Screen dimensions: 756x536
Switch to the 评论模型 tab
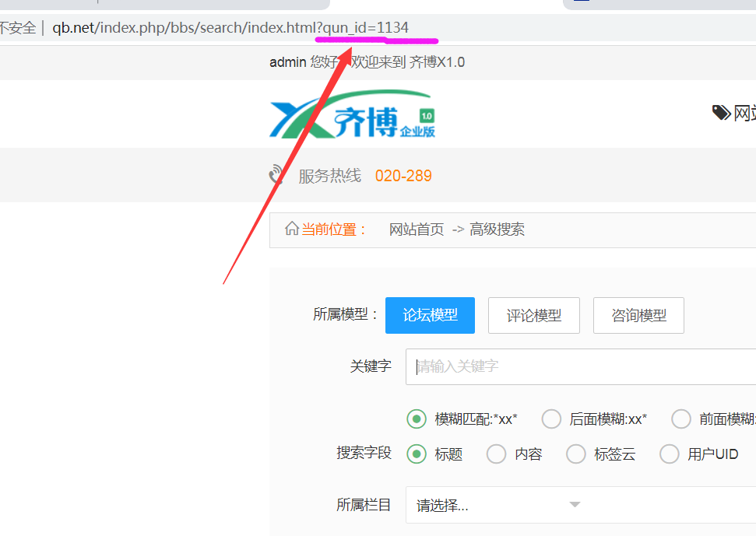tap(533, 315)
